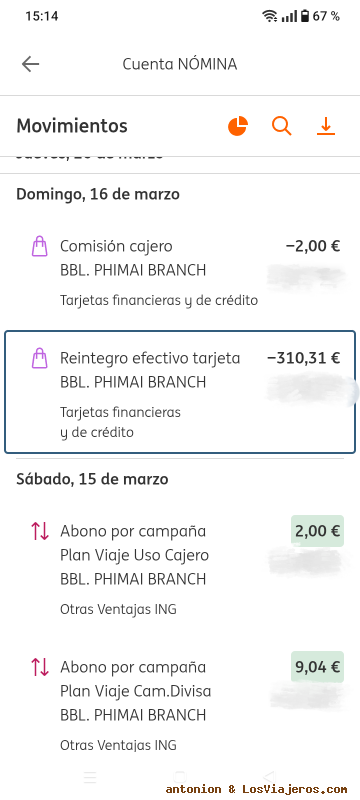Tap the Movimientos heading

click(x=72, y=126)
